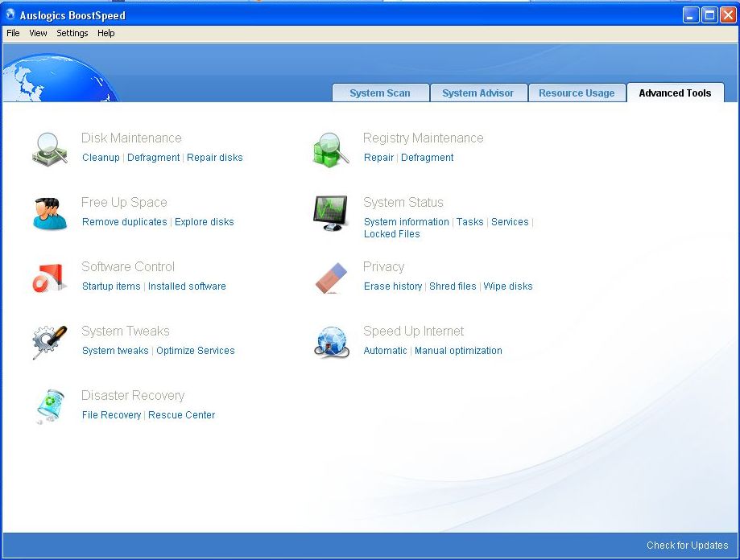Click the Privacy eraser icon

[331, 278]
